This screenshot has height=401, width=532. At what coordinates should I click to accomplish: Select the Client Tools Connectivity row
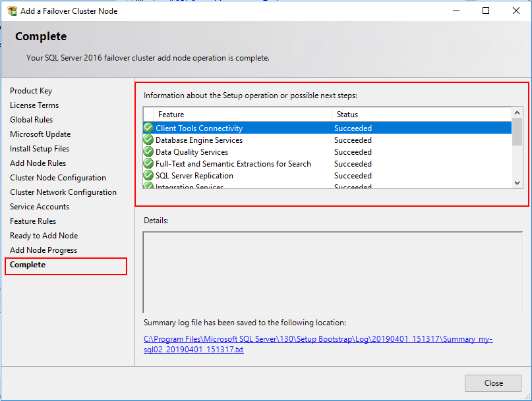[x=328, y=128]
